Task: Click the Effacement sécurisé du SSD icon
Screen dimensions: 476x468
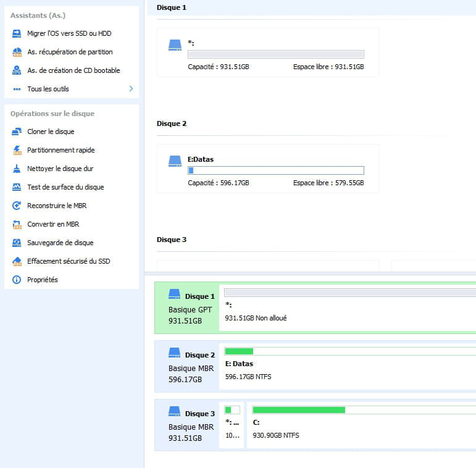Action: coord(17,261)
